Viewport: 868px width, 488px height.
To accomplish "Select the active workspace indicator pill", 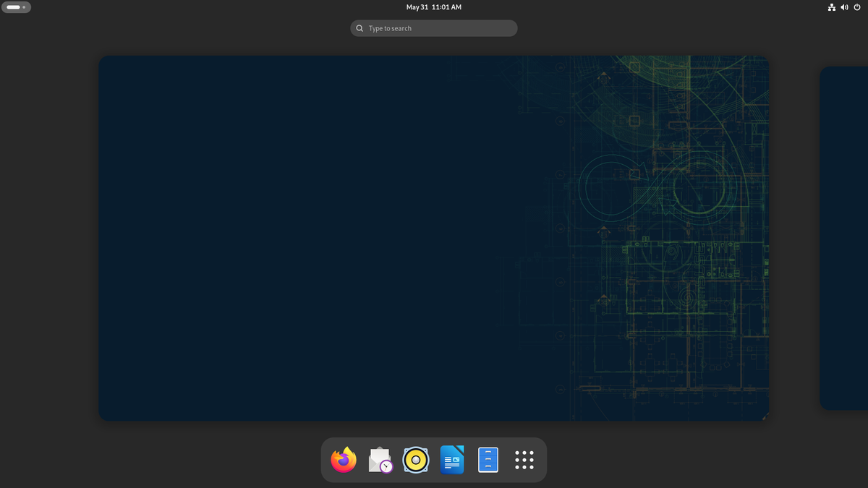I will coord(12,7).
